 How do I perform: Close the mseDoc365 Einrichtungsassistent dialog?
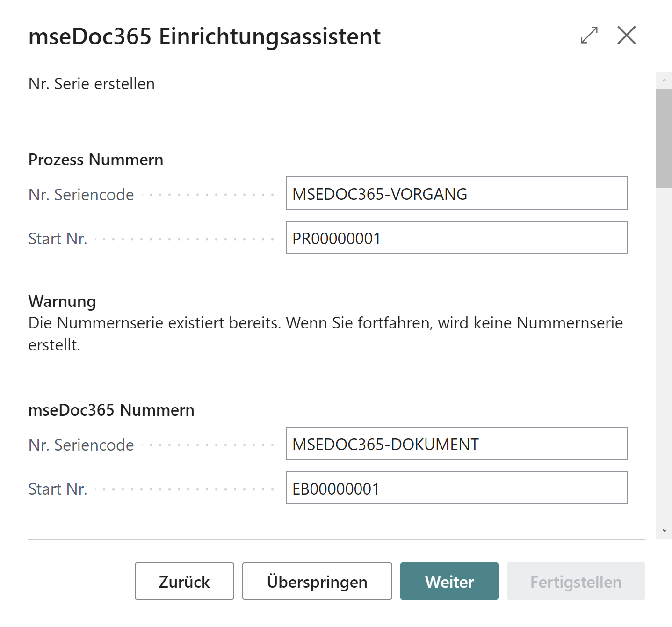627,35
